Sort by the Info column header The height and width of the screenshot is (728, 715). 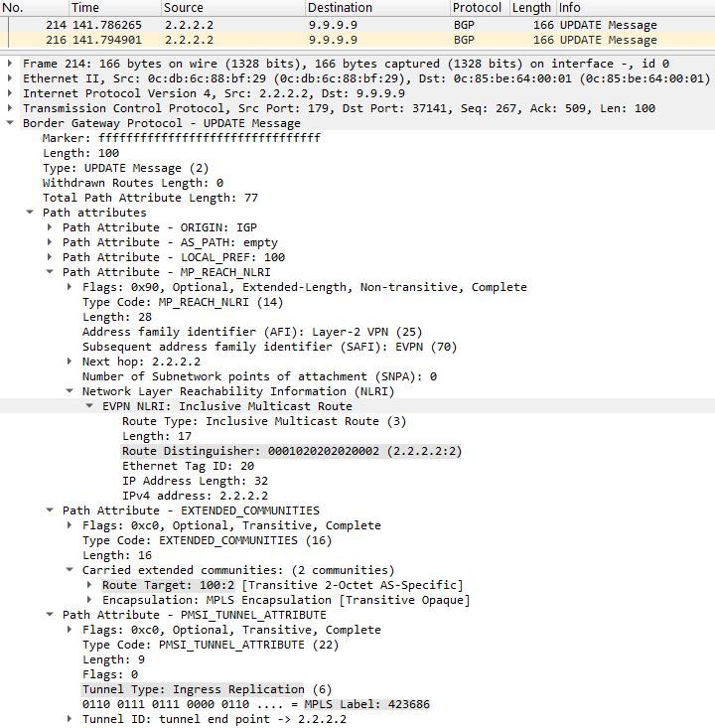(x=637, y=8)
